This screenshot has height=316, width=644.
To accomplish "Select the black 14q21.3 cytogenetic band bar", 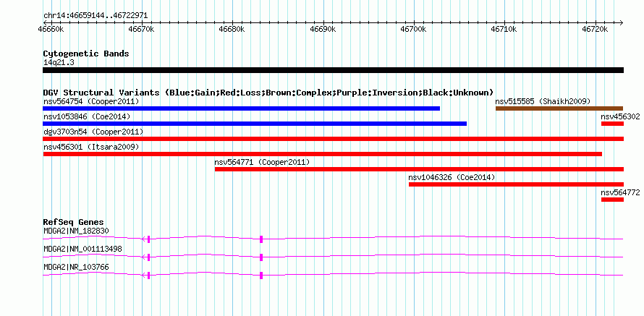I will pos(333,70).
